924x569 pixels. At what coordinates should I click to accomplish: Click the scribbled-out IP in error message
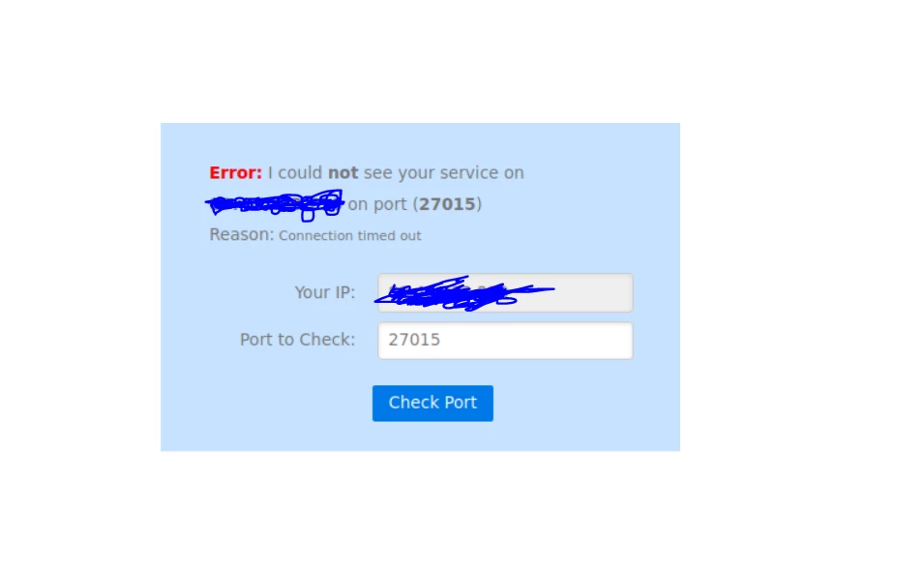coord(275,204)
